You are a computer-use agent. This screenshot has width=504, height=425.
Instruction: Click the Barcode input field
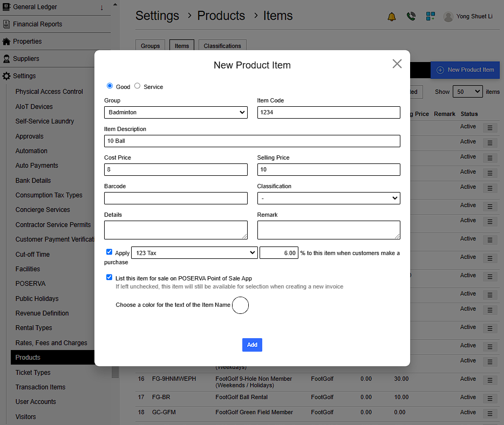coord(175,198)
